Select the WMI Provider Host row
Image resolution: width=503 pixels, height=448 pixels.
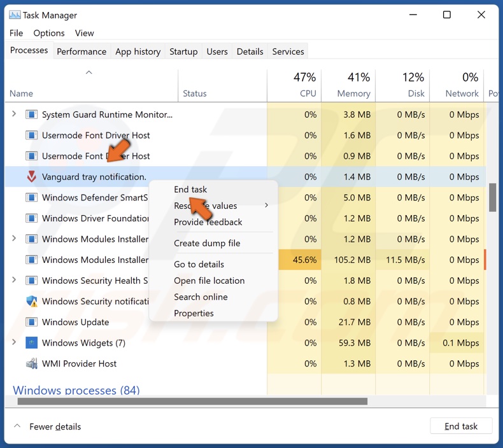(245, 363)
